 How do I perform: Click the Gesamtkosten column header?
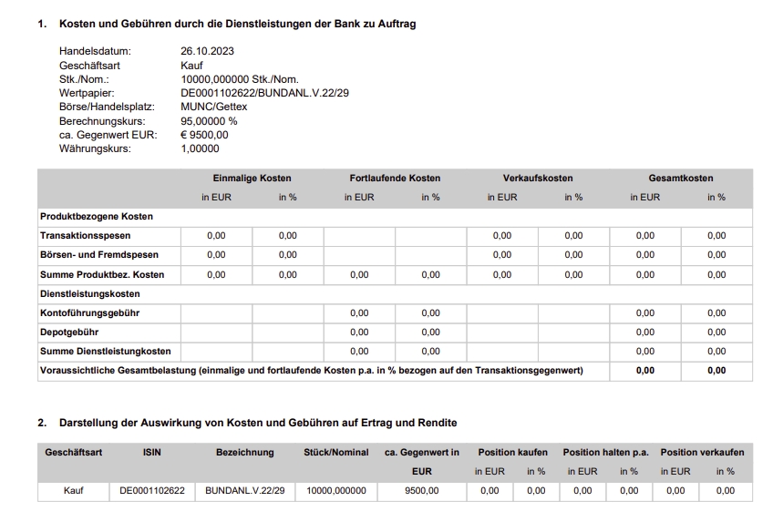(681, 179)
